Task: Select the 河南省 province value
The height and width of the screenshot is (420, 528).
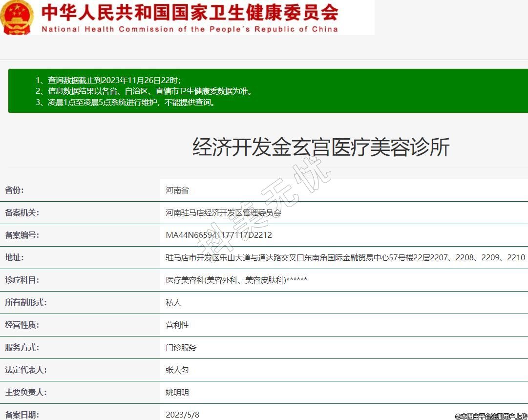Action: pos(177,190)
